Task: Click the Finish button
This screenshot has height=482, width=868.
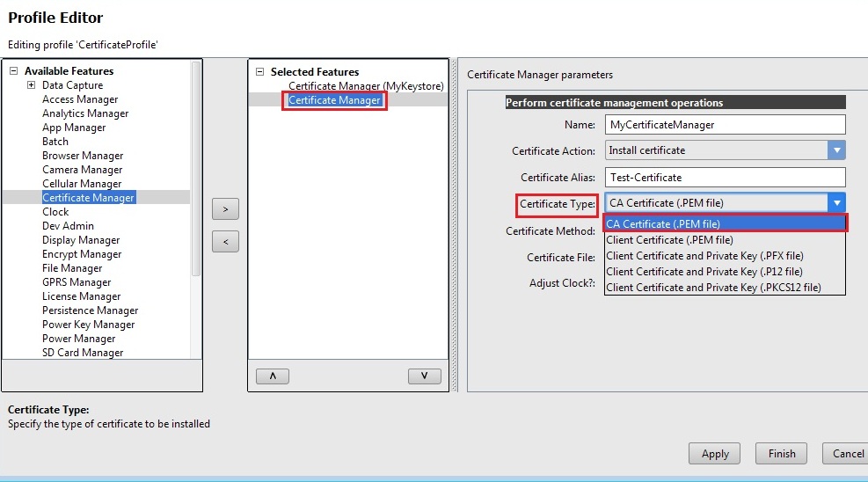Action: tap(781, 454)
